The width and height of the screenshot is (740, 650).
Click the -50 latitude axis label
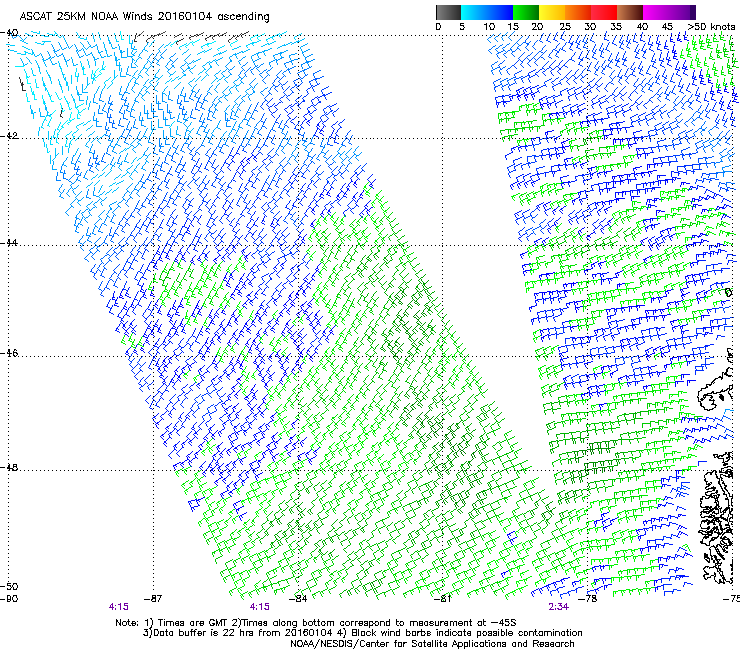click(x=9, y=587)
